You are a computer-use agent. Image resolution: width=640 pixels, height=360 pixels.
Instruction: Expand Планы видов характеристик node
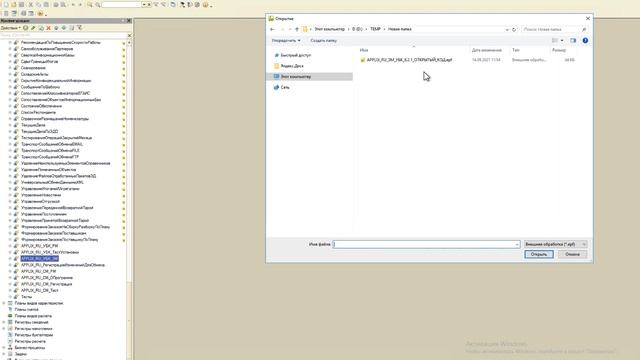tap(4, 303)
